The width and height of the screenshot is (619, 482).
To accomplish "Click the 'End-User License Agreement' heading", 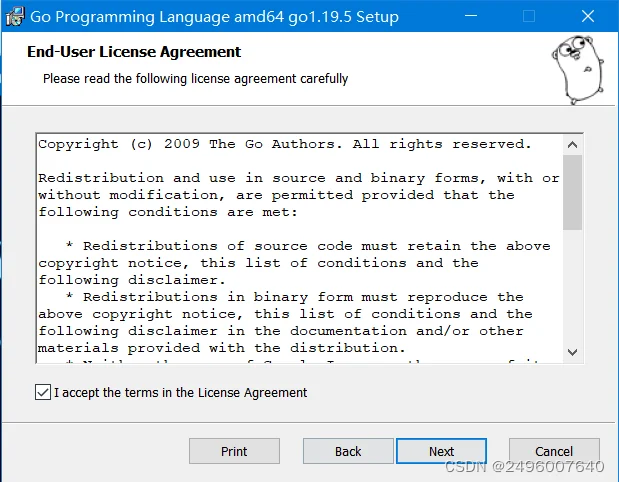I will [x=134, y=52].
